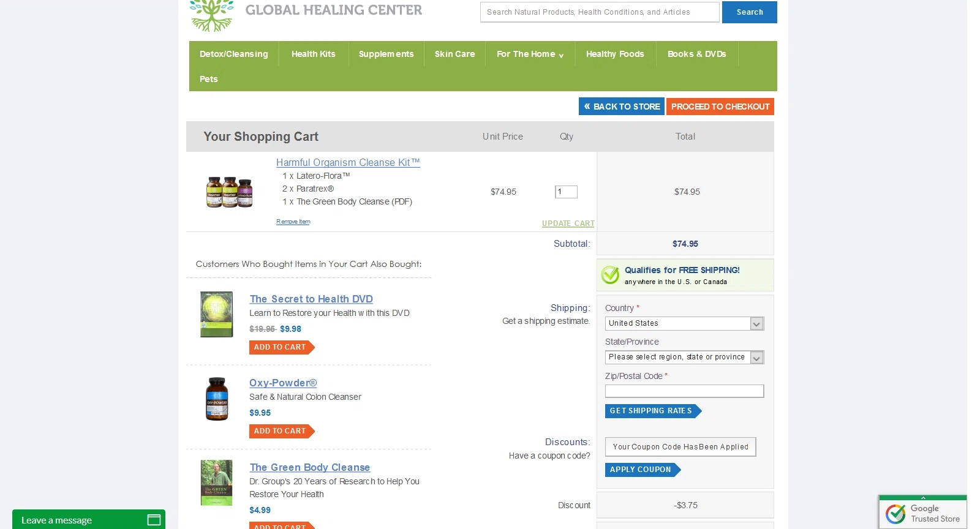Click the green free shipping checkmark icon
Viewport: 980px width, 529px height.
610,275
